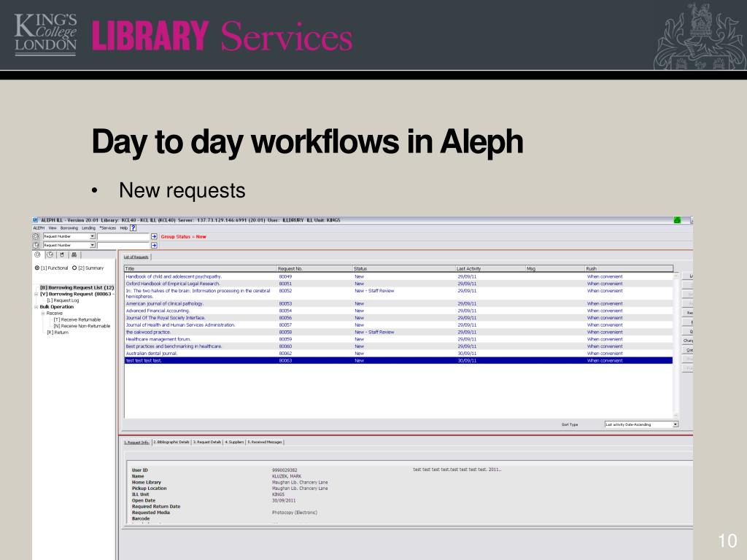Open the Lending menu
The width and height of the screenshot is (747, 560).
tap(88, 228)
